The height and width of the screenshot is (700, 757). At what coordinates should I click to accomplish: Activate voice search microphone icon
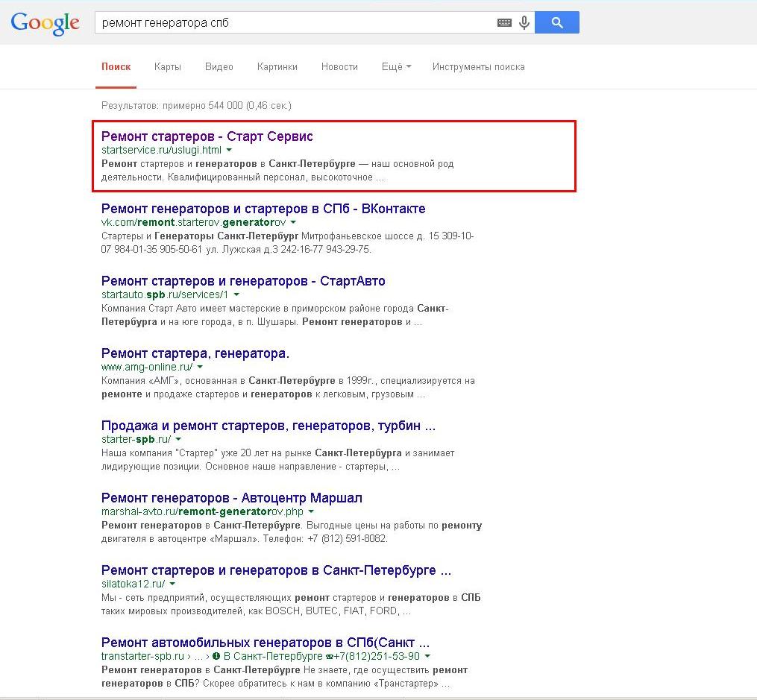(524, 22)
